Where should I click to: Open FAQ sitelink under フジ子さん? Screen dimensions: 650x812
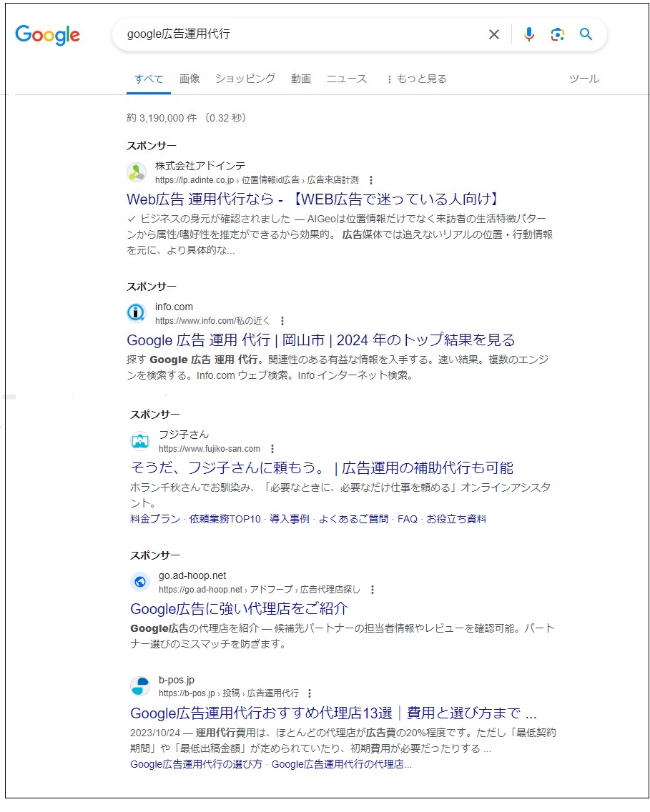(x=408, y=519)
